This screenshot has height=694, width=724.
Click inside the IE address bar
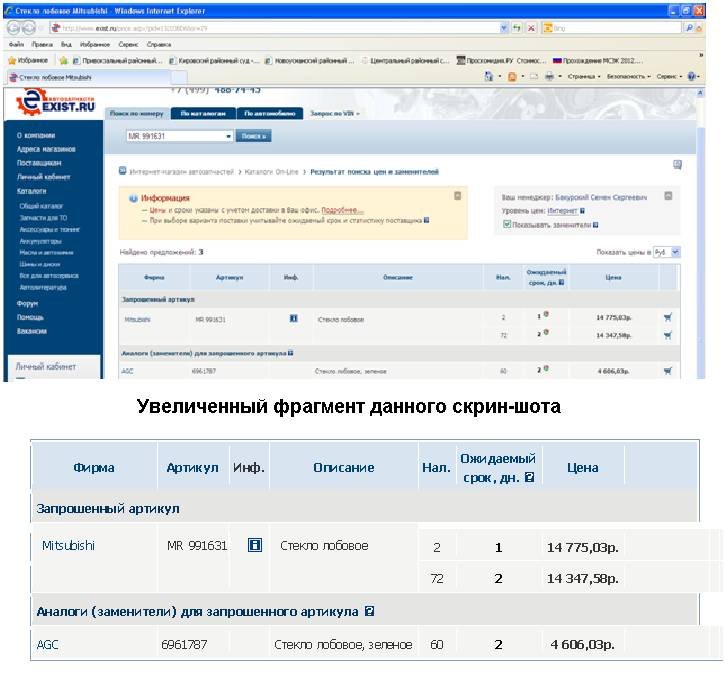[273, 28]
